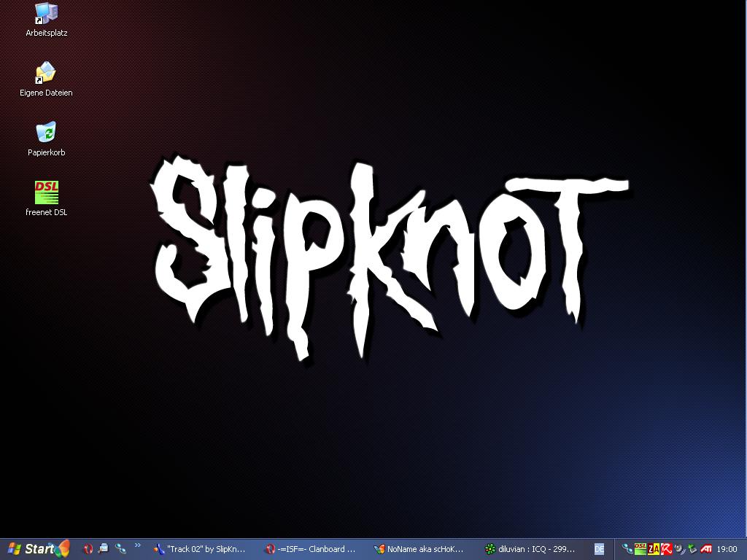Click the 19:00 taskbar clock
The image size is (747, 560).
[x=727, y=549]
